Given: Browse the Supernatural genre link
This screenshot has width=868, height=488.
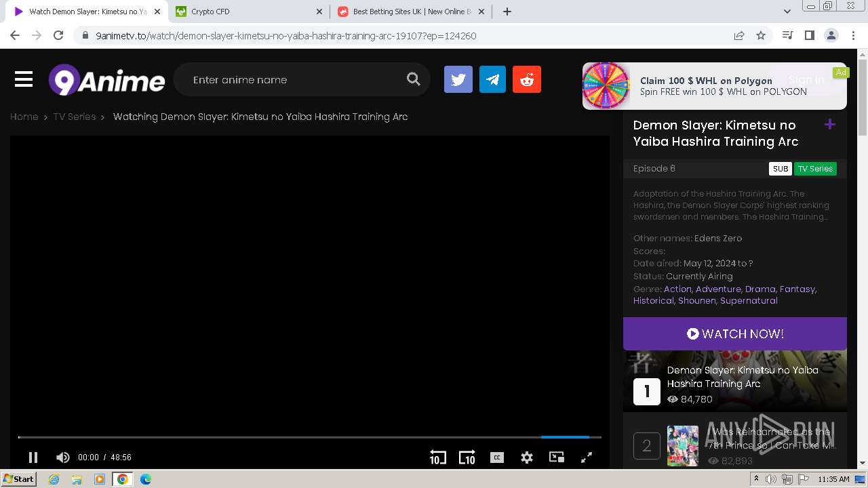Looking at the screenshot, I should click(749, 300).
